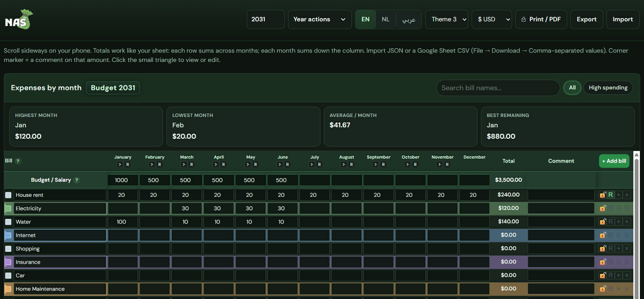644x299 pixels.
Task: Click the table's vertical scrollbar
Action: [x=636, y=225]
